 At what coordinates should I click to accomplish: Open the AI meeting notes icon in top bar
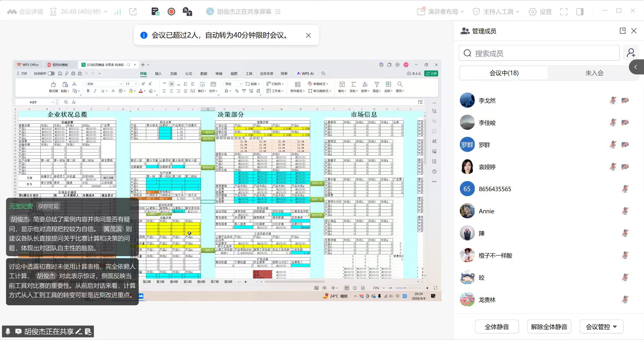[x=155, y=12]
